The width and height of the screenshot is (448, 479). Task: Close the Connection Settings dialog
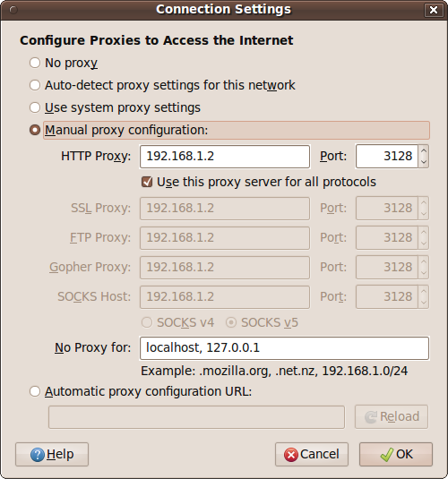(434, 10)
